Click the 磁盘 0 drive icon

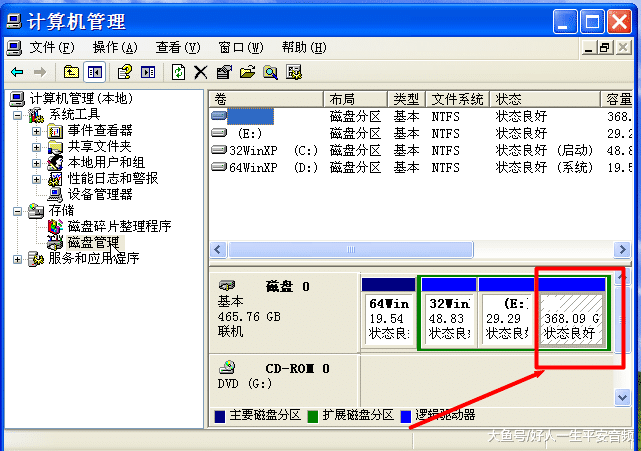(x=227, y=285)
